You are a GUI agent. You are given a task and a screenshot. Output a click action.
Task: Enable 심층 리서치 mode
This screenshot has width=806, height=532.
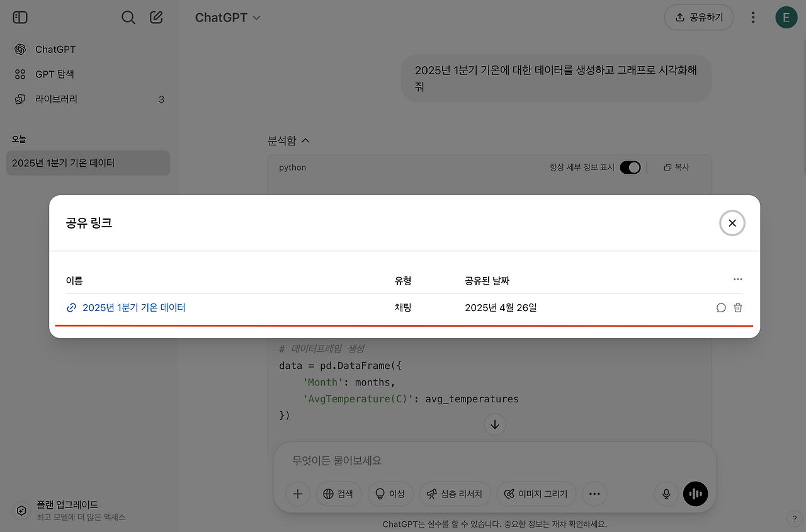point(455,494)
